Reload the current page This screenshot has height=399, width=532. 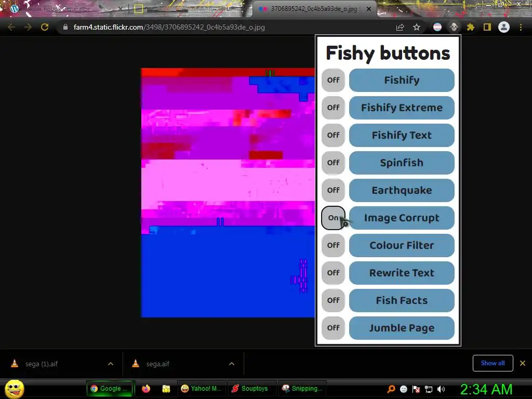coord(45,27)
